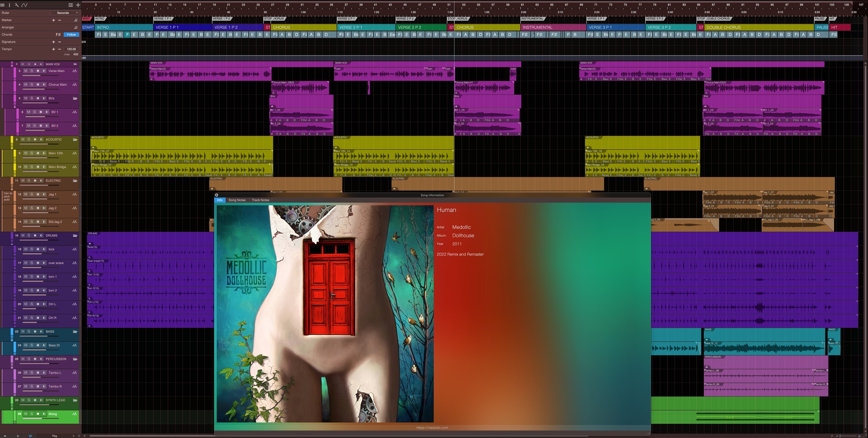Open the track list icon
868x438 pixels.
point(71,5)
